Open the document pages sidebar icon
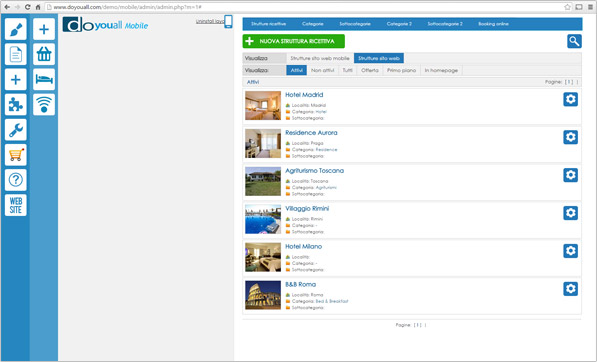 tap(16, 54)
